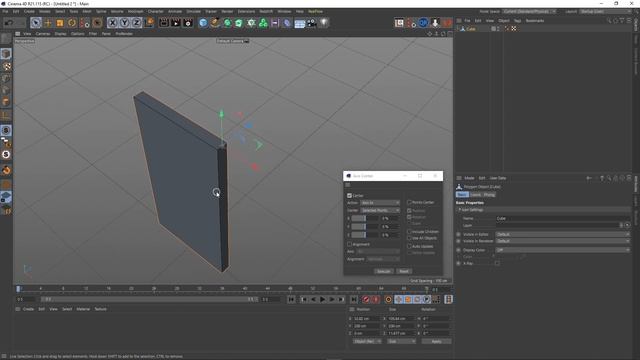
Task: Add a Camera object
Action: tap(311, 23)
